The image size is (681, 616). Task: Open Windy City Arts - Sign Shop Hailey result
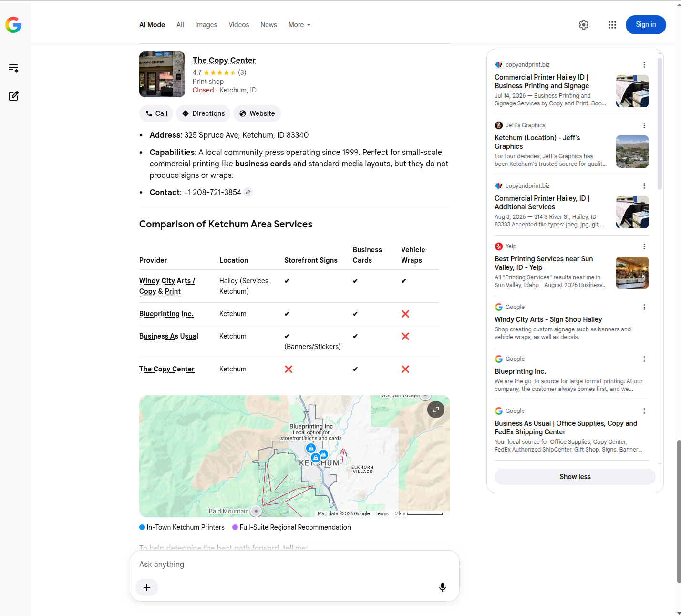tap(548, 319)
